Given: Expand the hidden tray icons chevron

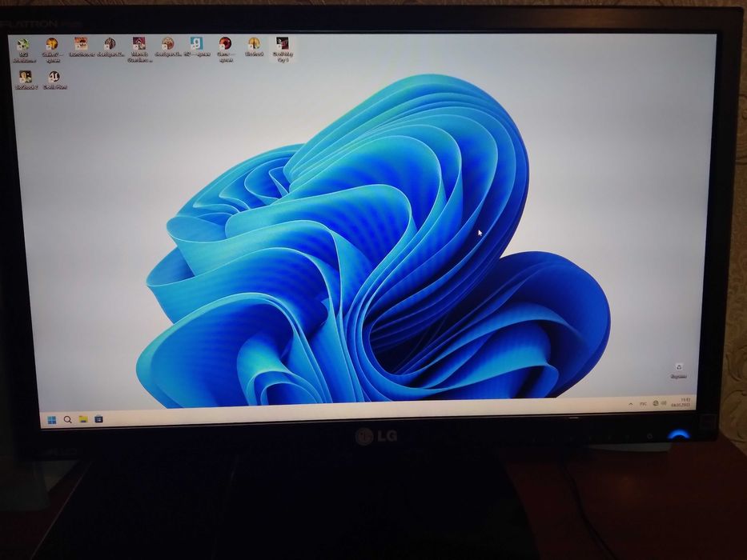Looking at the screenshot, I should click(x=631, y=404).
